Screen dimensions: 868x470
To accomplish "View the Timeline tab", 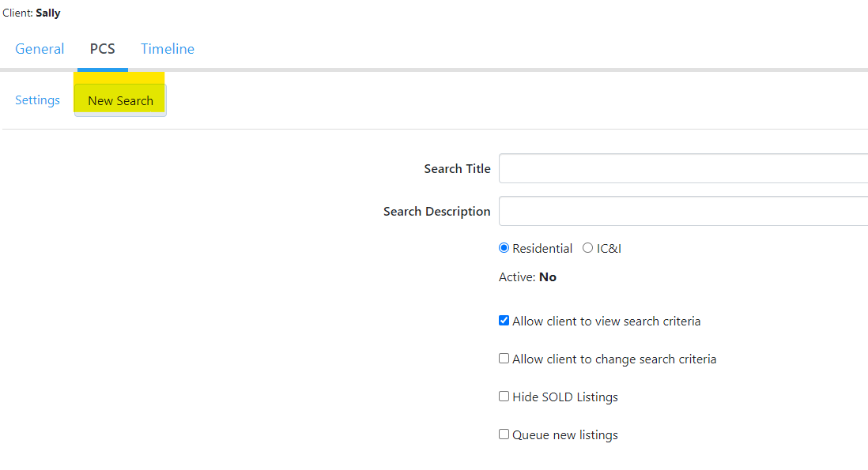I will pyautogui.click(x=167, y=48).
